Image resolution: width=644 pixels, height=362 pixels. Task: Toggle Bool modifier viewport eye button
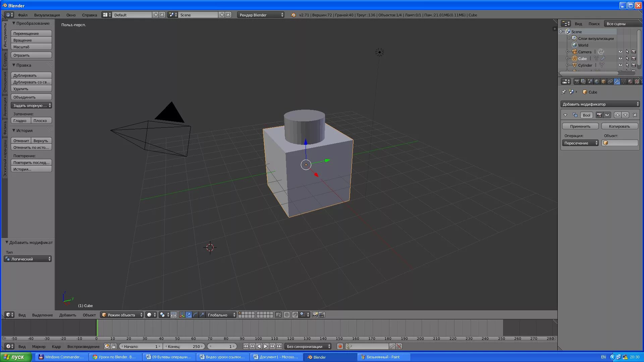pos(607,115)
